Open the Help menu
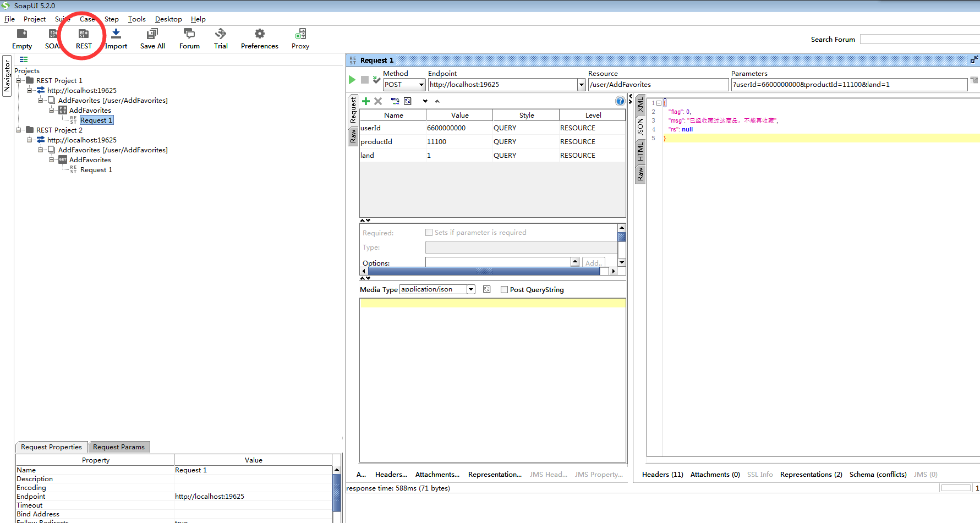 click(x=198, y=19)
